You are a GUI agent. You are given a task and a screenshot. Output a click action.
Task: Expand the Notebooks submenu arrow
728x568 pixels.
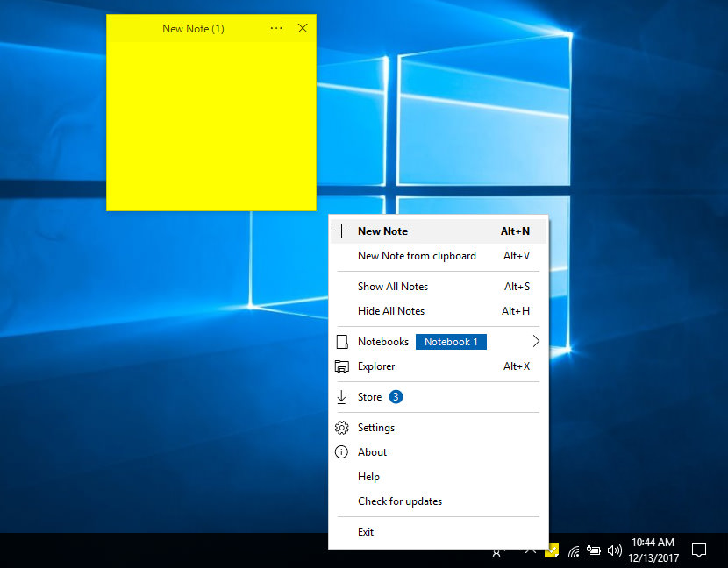(x=535, y=342)
